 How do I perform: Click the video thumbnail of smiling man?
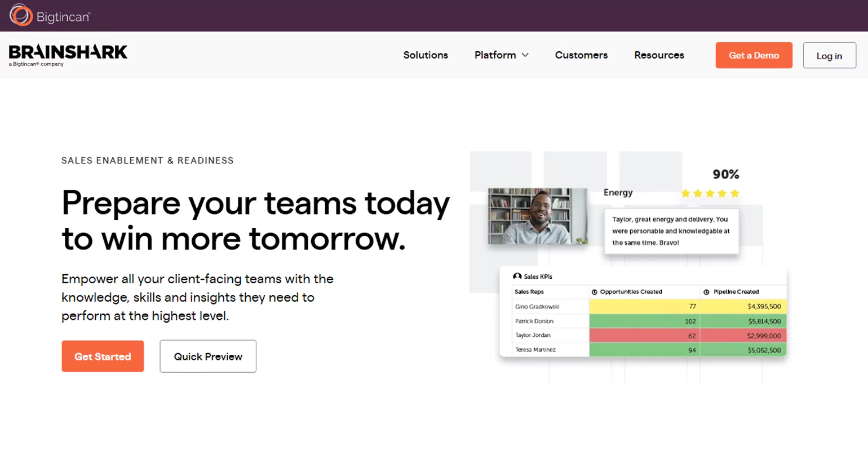[537, 216]
